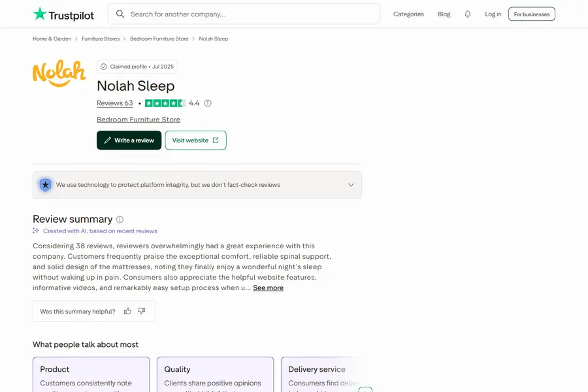Mark the summary helpful with thumbs up

[x=127, y=311]
